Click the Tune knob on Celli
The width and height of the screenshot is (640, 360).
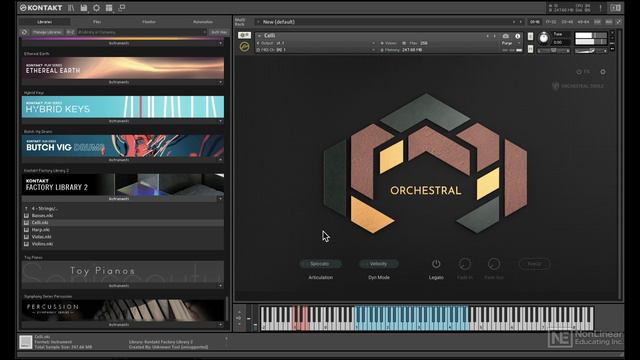[544, 38]
